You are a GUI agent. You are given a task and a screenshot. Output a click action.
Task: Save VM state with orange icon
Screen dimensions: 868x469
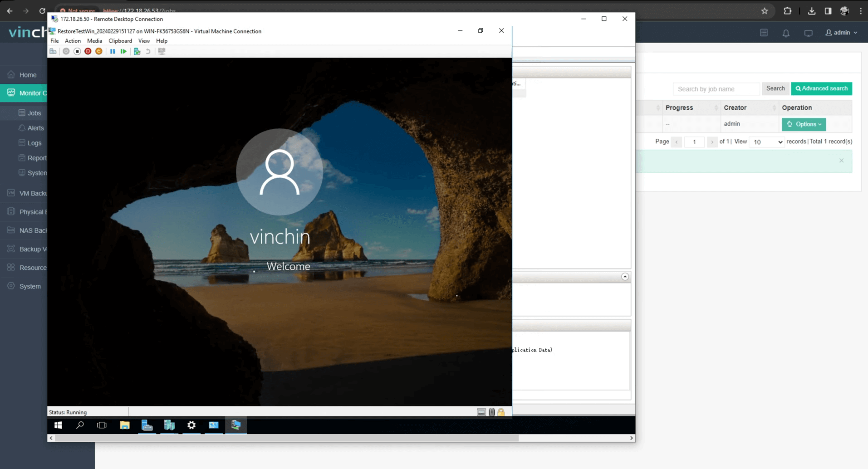99,51
